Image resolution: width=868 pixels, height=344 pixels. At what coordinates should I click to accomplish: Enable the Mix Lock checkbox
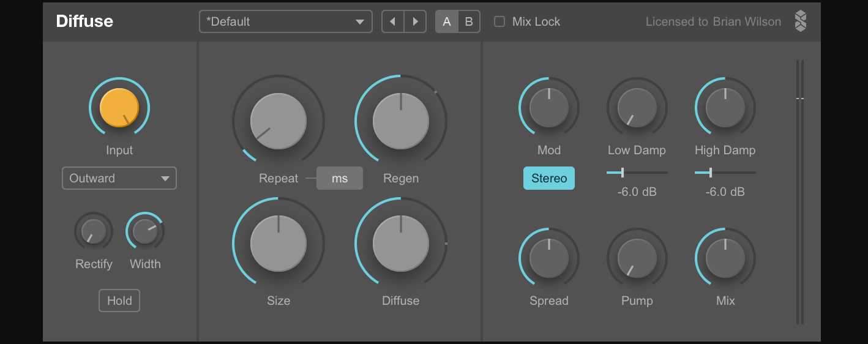tap(499, 21)
